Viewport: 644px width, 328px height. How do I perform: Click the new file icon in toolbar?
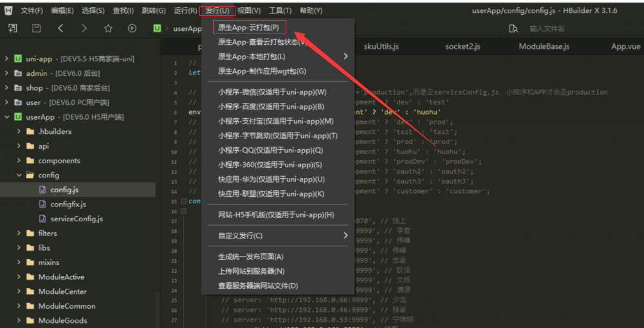(x=13, y=28)
